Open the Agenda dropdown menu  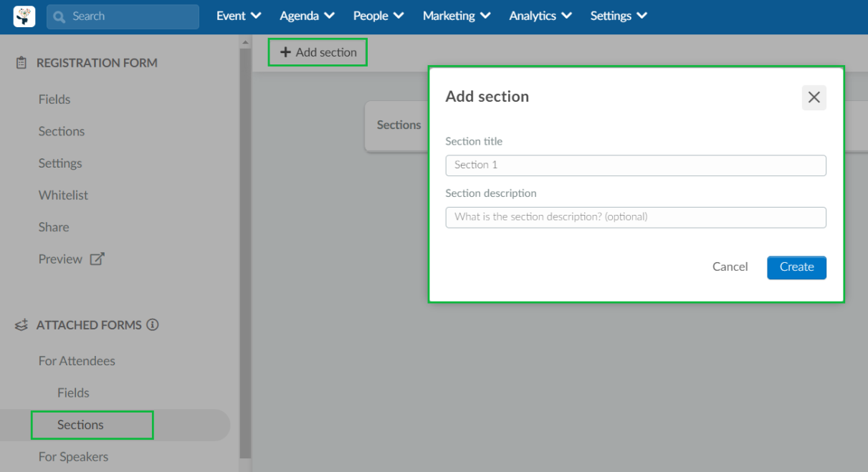[x=307, y=16]
